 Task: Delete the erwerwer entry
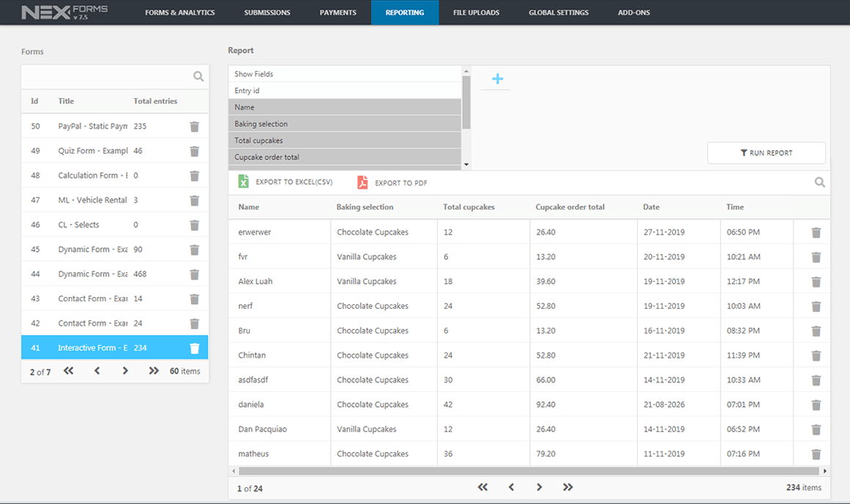pos(816,233)
